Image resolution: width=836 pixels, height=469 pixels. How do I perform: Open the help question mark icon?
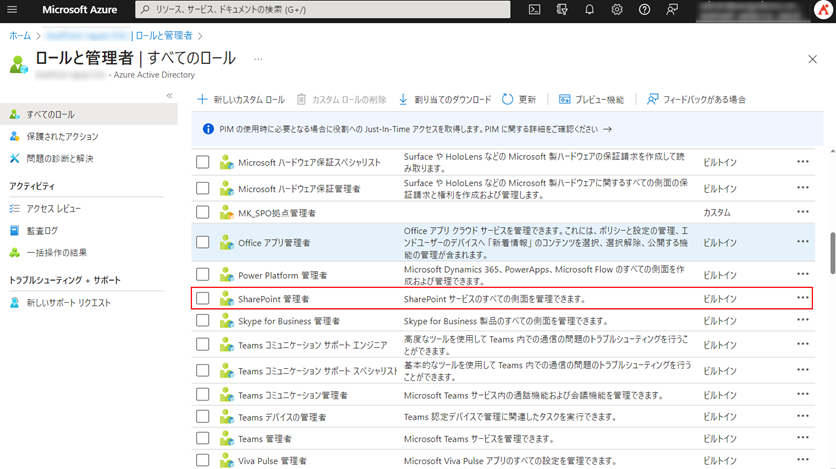pos(644,10)
